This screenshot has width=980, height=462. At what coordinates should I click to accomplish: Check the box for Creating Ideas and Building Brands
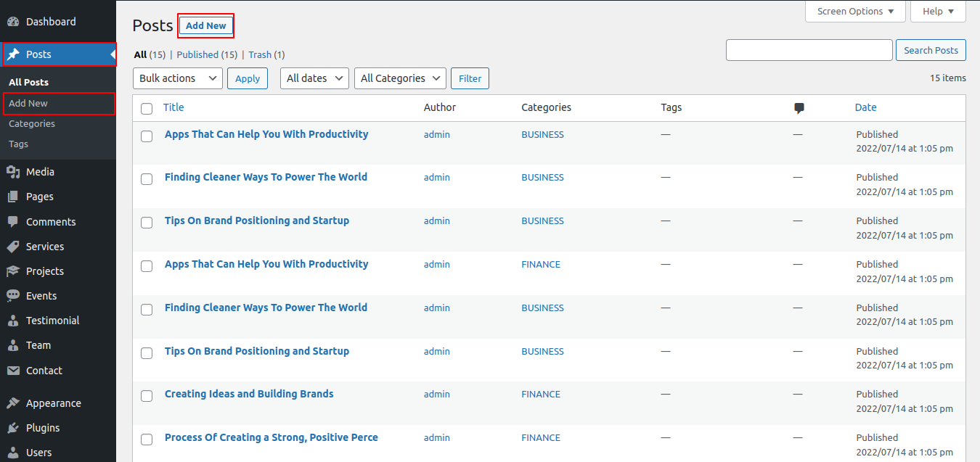(147, 396)
